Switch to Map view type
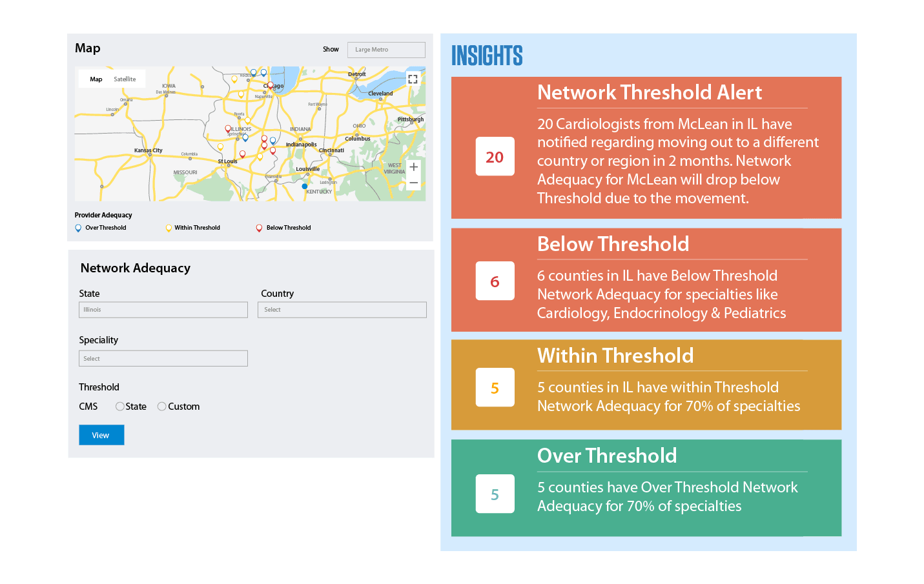This screenshot has height=584, width=924. coord(96,79)
